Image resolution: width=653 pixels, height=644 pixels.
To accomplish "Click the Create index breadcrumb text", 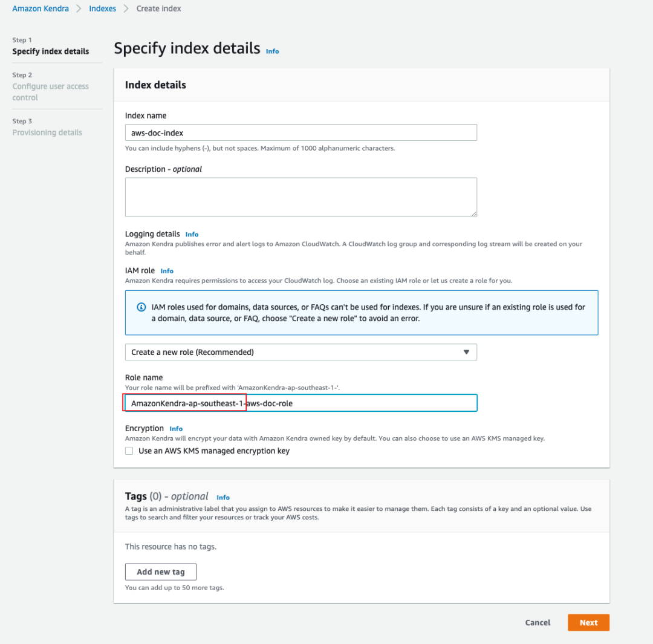I will (158, 8).
